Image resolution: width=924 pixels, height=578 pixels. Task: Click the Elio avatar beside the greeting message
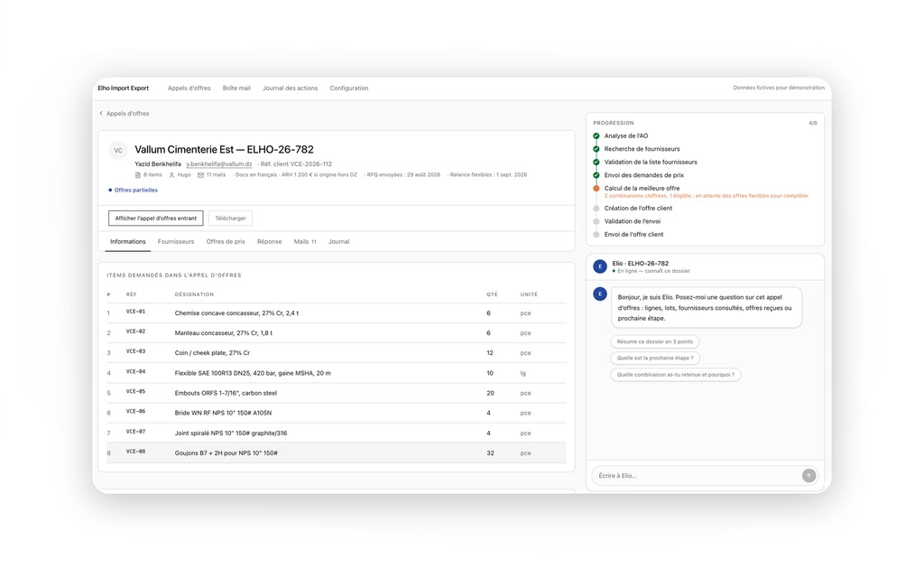click(x=600, y=294)
